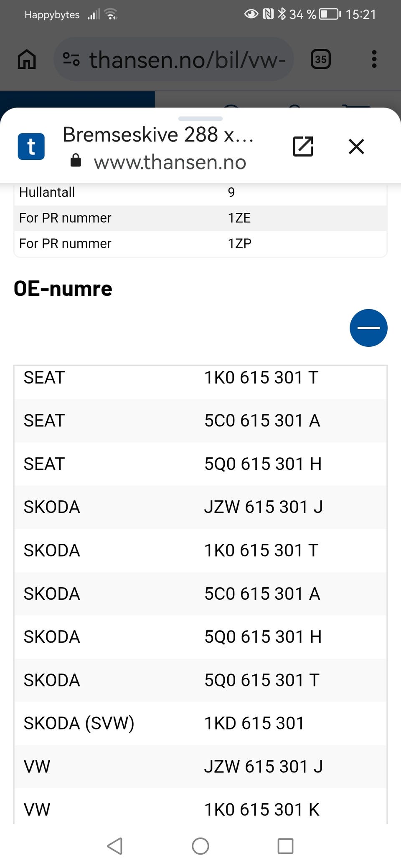Close the Bremseskive preview sheet
Viewport: 401px width, 868px height.
coord(356,146)
